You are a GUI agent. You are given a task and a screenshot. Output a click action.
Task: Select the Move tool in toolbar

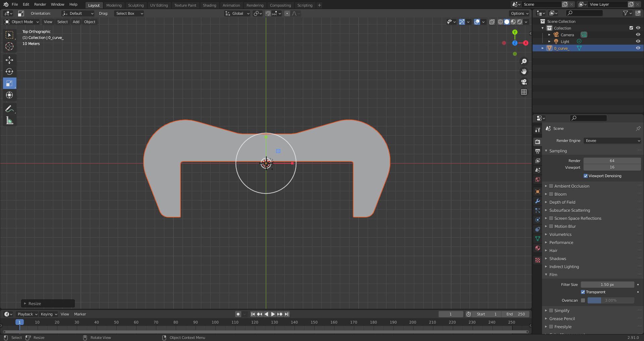(x=9, y=60)
